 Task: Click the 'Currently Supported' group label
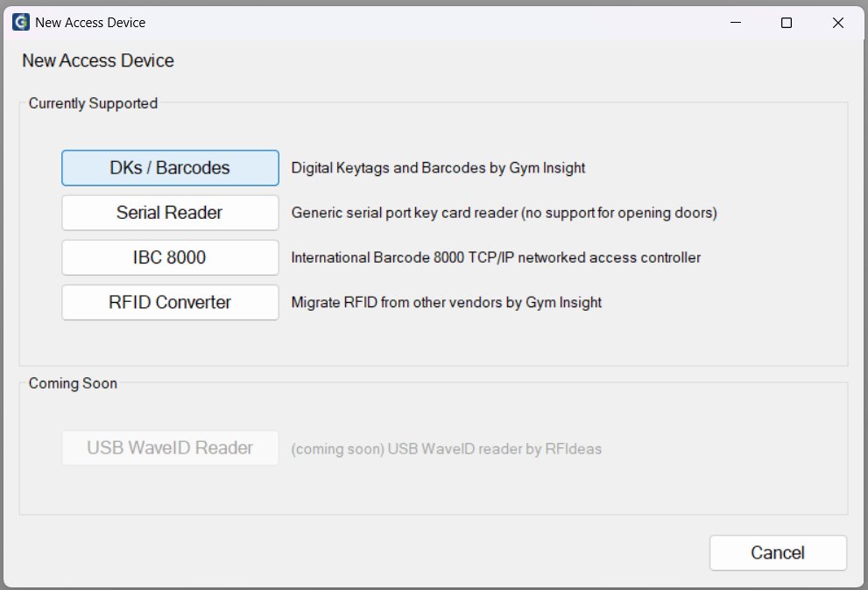93,103
